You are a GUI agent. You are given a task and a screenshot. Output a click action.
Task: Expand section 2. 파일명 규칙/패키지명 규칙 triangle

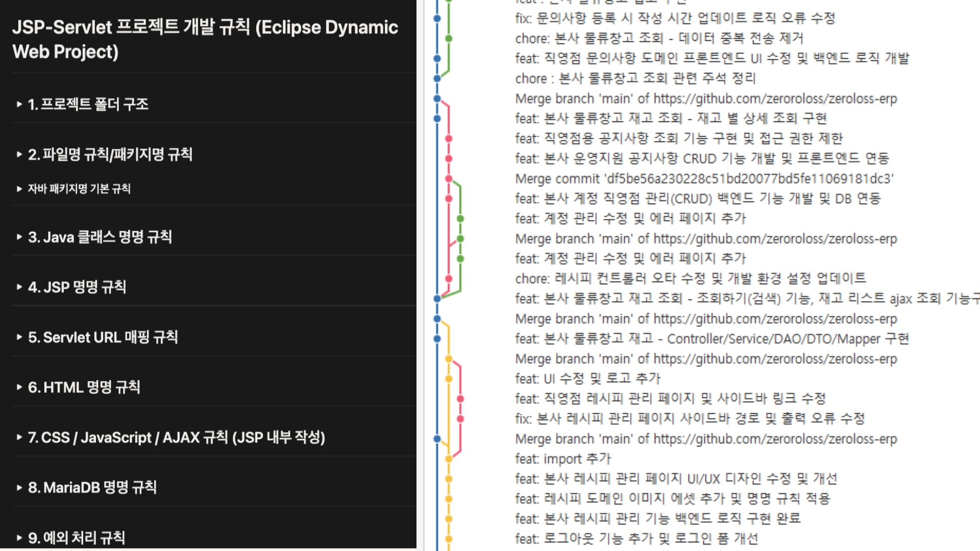pos(19,155)
